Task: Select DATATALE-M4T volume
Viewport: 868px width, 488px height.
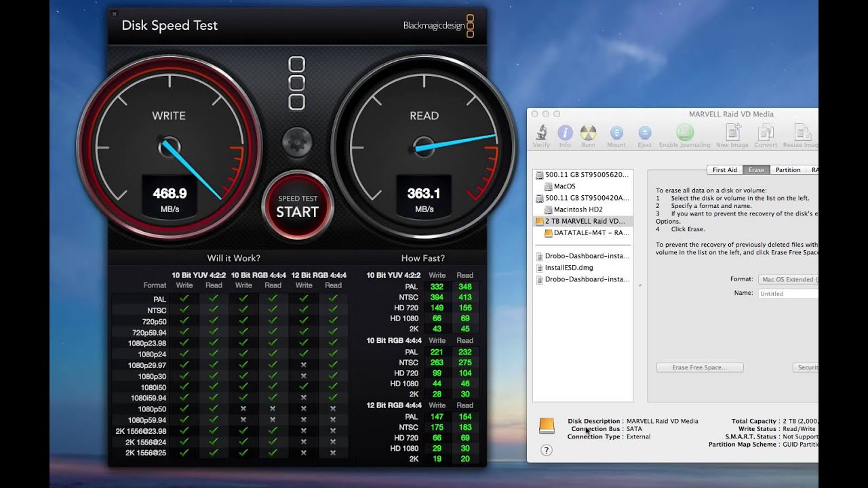Action: tap(583, 232)
